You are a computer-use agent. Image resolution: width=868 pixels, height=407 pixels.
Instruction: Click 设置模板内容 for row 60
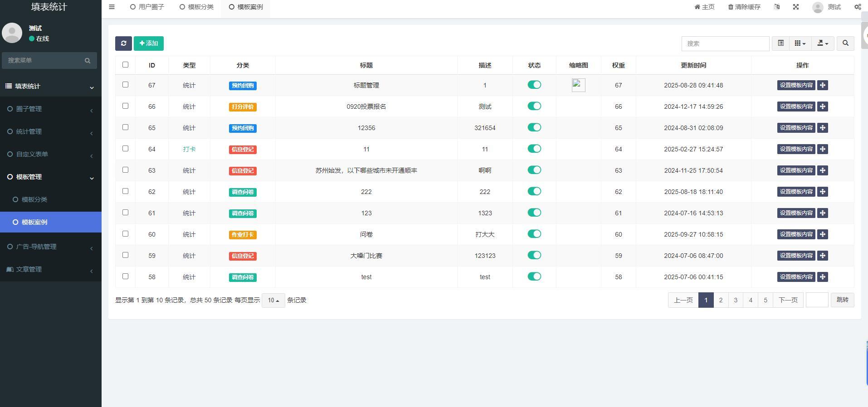[x=796, y=234]
